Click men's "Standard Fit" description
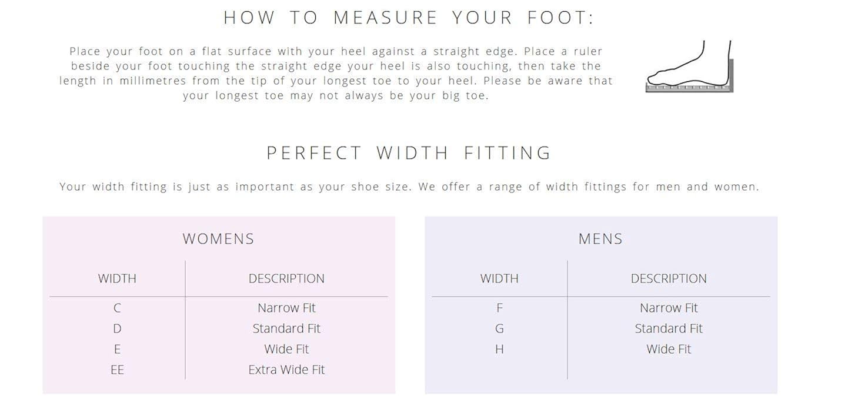This screenshot has height=412, width=868. pyautogui.click(x=669, y=328)
